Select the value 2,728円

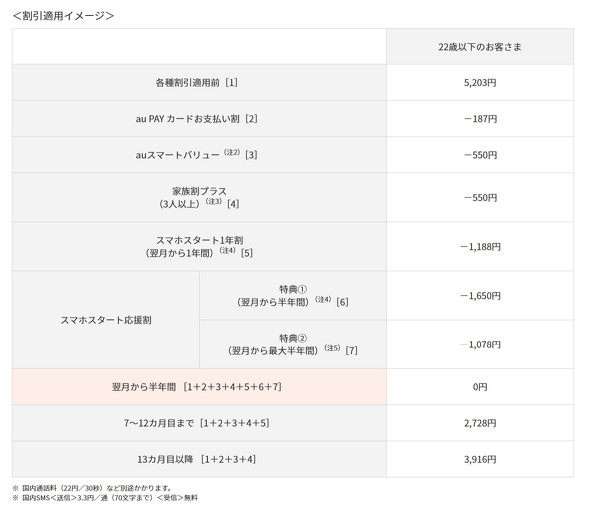pos(480,423)
